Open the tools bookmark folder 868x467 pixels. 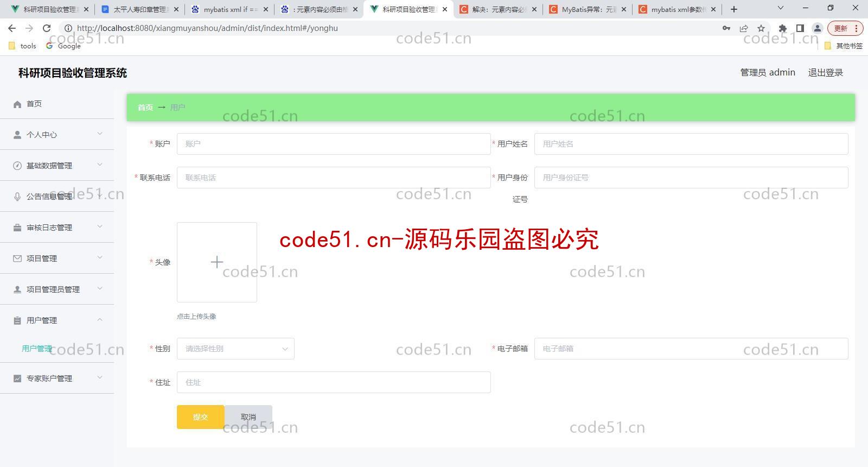tap(23, 46)
